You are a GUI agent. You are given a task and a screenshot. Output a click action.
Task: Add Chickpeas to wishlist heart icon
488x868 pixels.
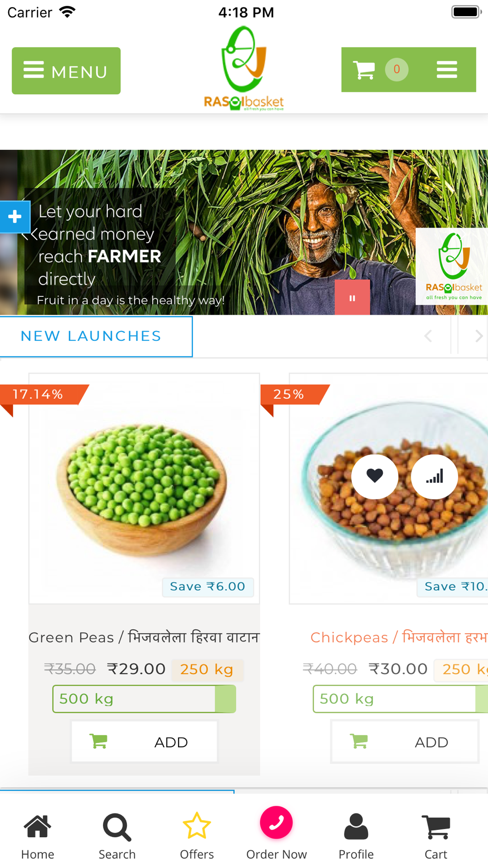click(375, 476)
